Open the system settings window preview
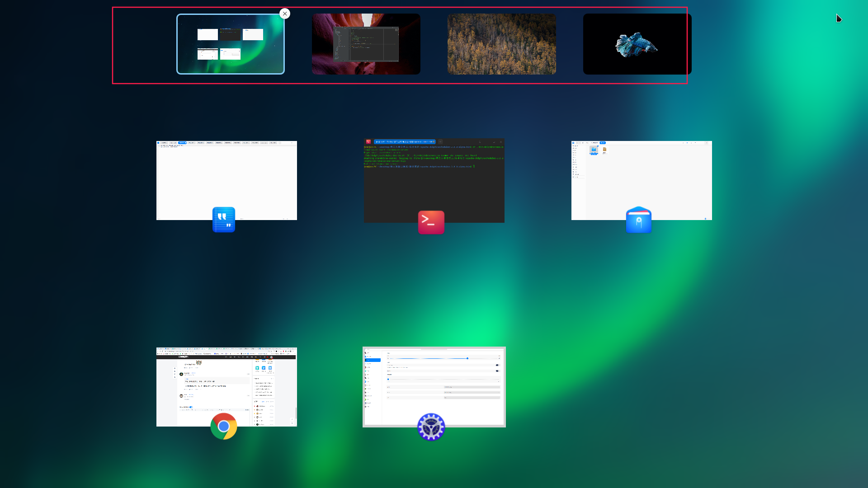This screenshot has height=488, width=868. (434, 384)
